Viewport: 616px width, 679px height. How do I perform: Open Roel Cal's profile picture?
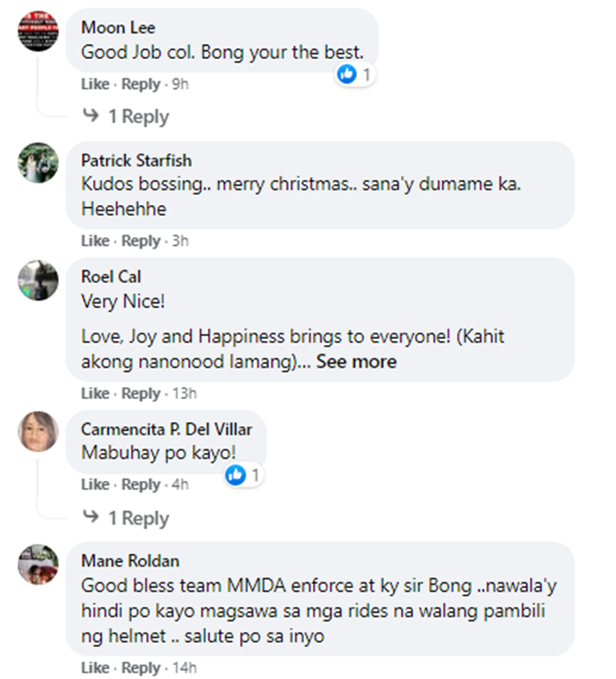point(38,280)
